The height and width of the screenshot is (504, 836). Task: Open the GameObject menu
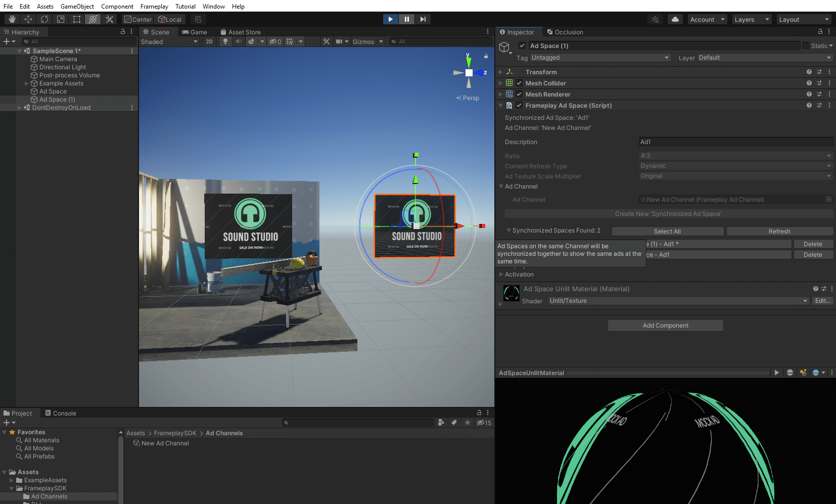click(77, 6)
